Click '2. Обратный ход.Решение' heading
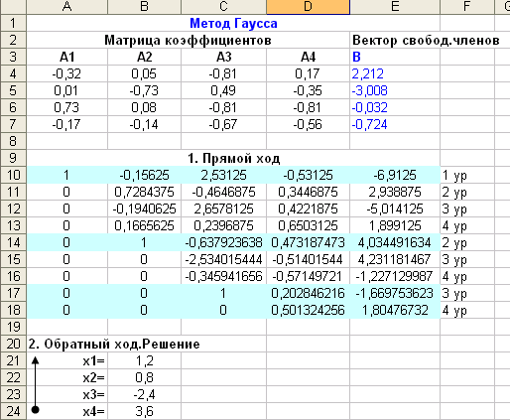 114,345
